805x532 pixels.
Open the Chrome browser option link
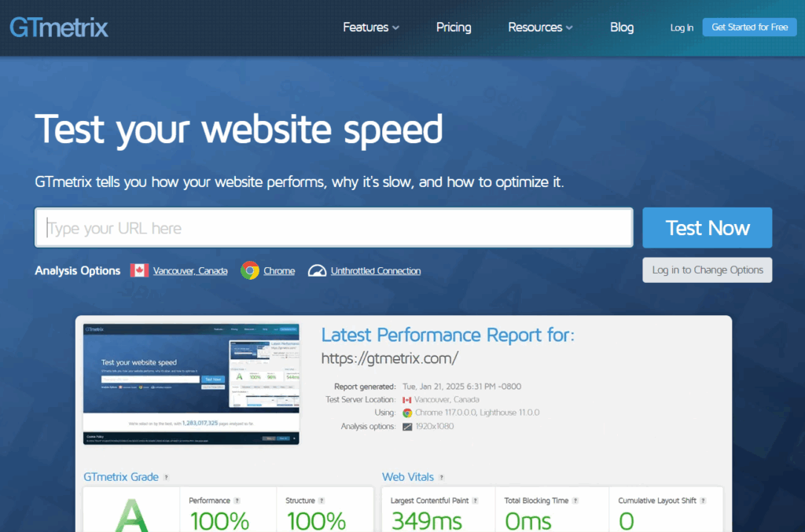pyautogui.click(x=279, y=271)
